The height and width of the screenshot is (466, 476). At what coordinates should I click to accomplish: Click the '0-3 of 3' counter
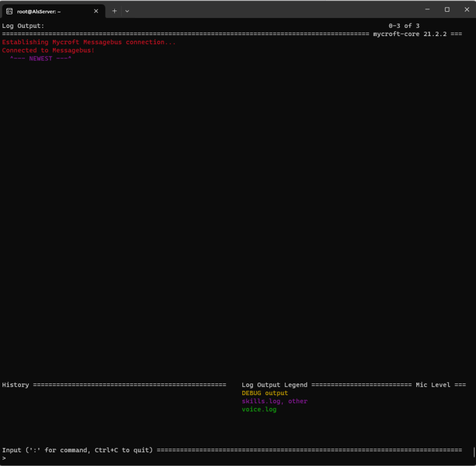coord(404,26)
